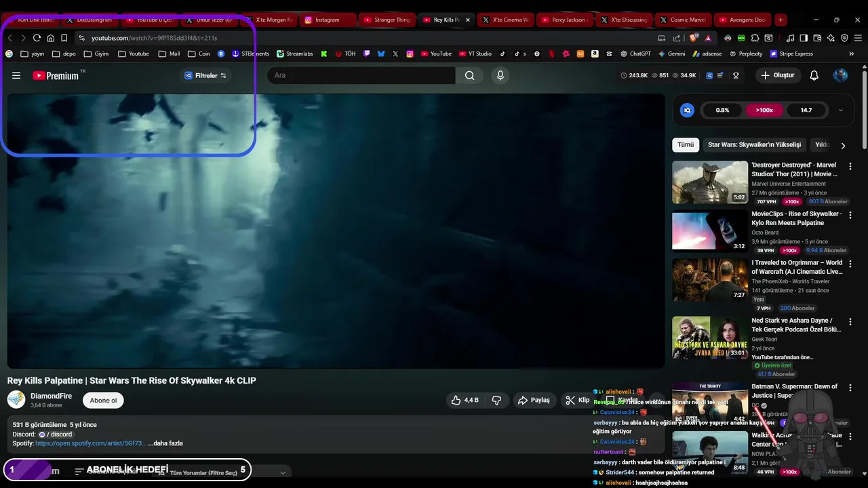Open Brave Wallet icon in toolbar
The height and width of the screenshot is (488, 868).
click(817, 38)
